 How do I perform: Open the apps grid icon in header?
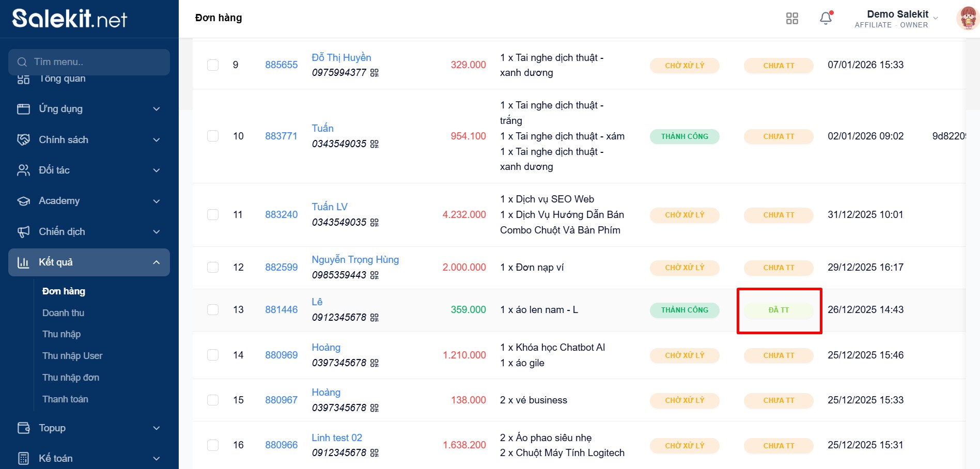coord(791,19)
